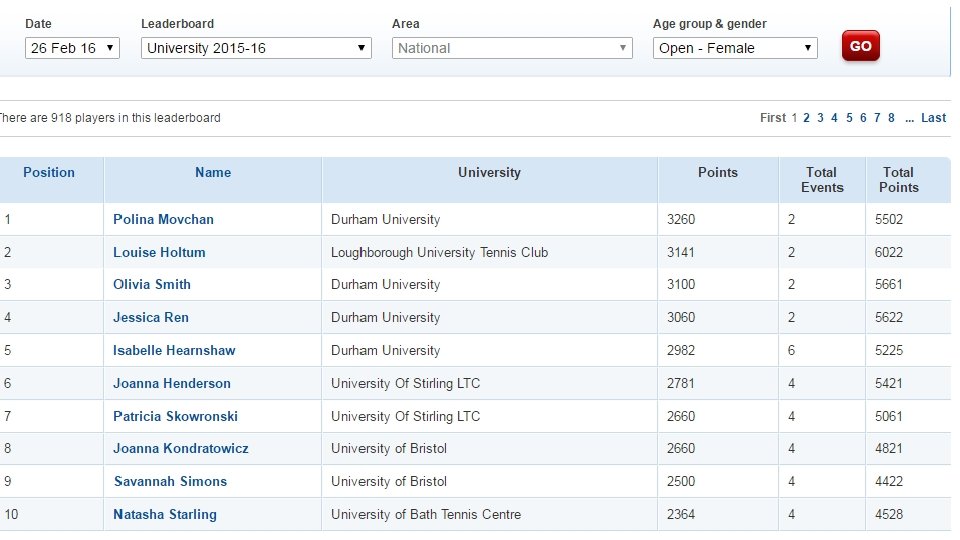Go to leaderboard page 6
Viewport: 960px width, 540px height.
pyautogui.click(x=863, y=118)
